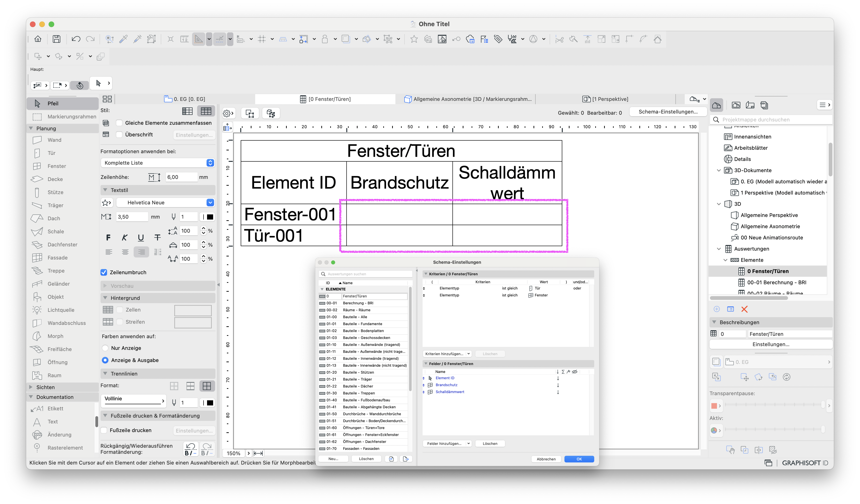Screen dimensions: 860x504
Task: Open Felder hinzufügen dropdown in dialog
Action: [x=447, y=444]
